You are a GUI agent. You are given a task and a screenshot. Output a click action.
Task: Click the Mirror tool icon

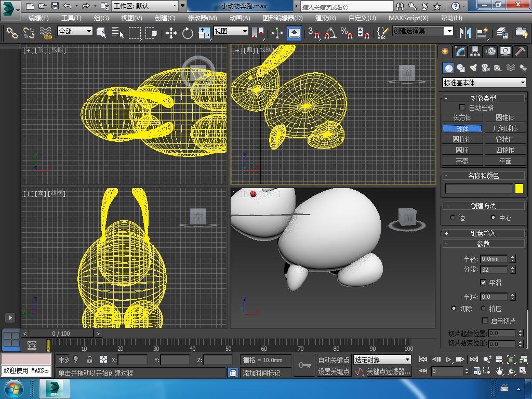464,33
